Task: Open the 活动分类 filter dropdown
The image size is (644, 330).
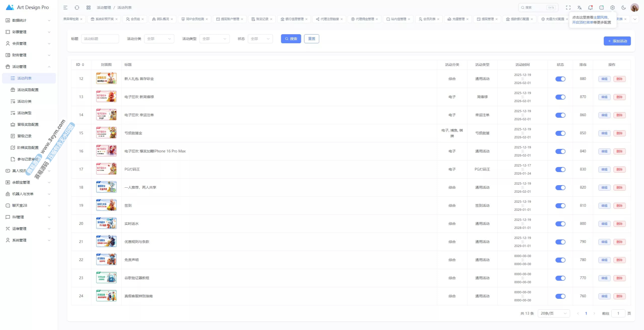Action: 159,39
